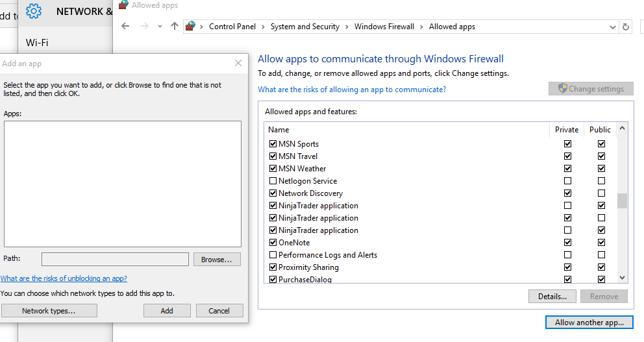Enable the Netlogon Service checkbox
This screenshot has width=644, height=342.
[273, 181]
